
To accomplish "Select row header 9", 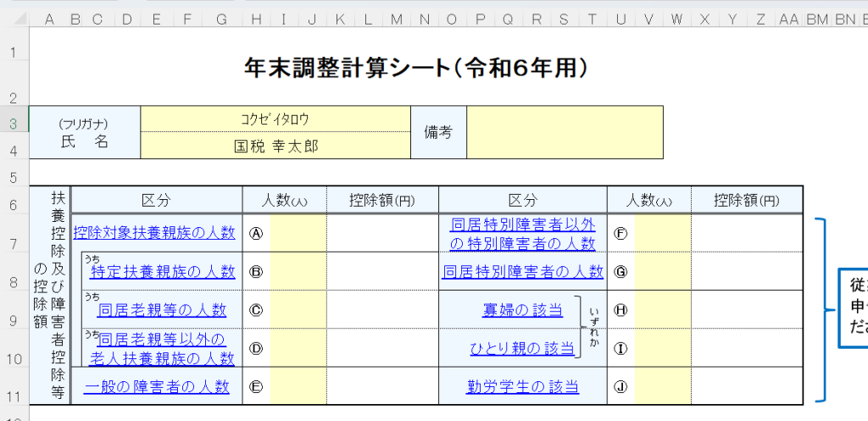I will tap(14, 321).
